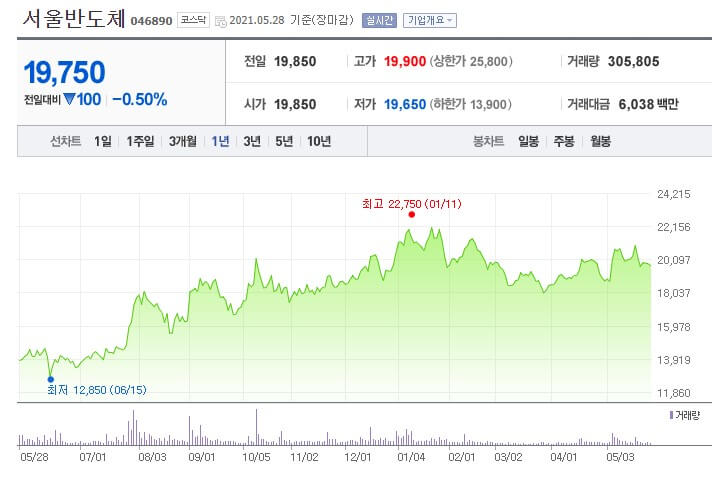Image resolution: width=712 pixels, height=479 pixels.
Task: Open the 기업개요 dropdown
Action: 430,20
